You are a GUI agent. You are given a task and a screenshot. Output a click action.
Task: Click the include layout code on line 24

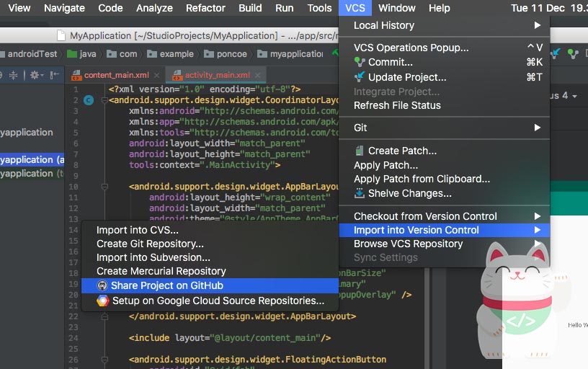229,338
